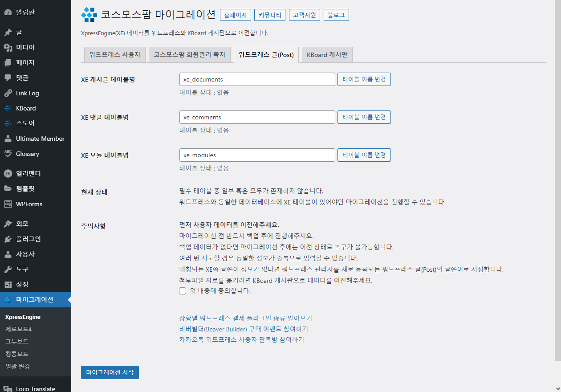Click the 미디어 media icon
561x392 pixels.
coord(8,48)
